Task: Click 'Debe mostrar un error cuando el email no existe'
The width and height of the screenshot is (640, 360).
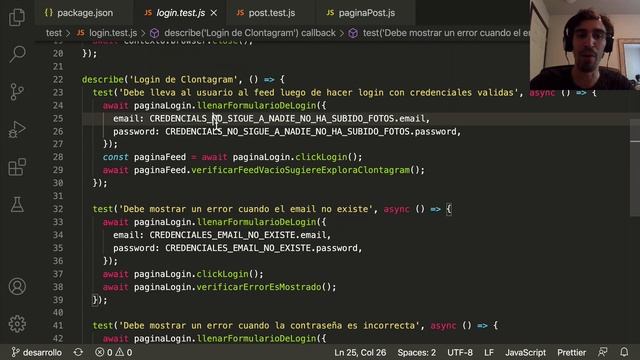Action: click(x=246, y=209)
